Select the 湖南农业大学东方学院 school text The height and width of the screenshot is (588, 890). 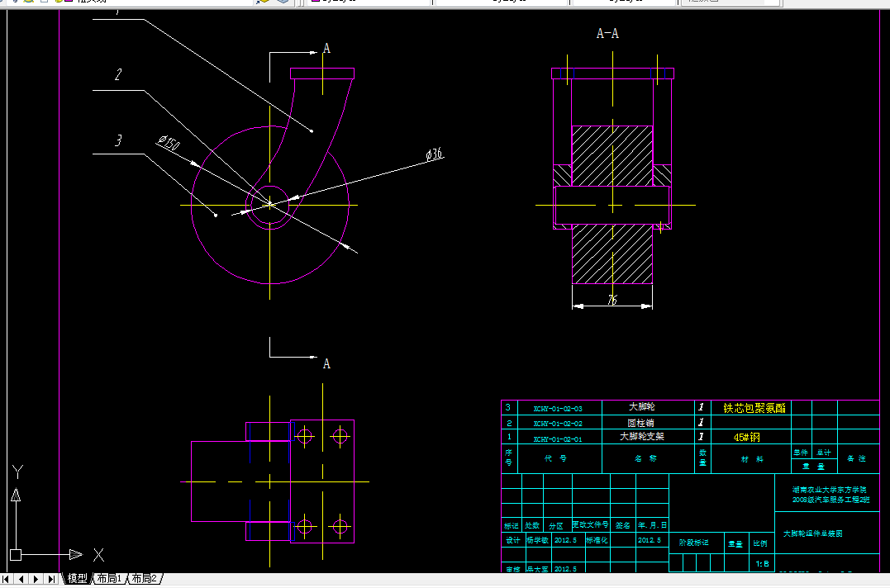click(x=830, y=490)
